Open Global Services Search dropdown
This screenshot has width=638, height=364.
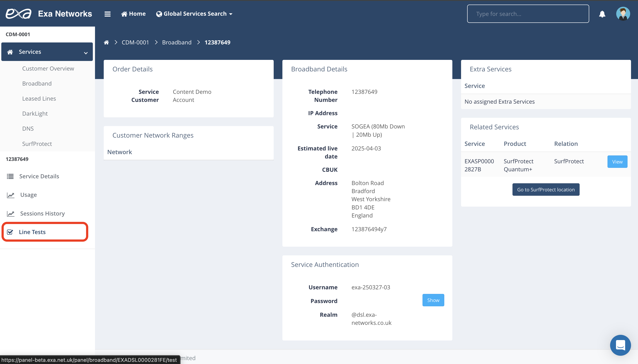click(194, 14)
